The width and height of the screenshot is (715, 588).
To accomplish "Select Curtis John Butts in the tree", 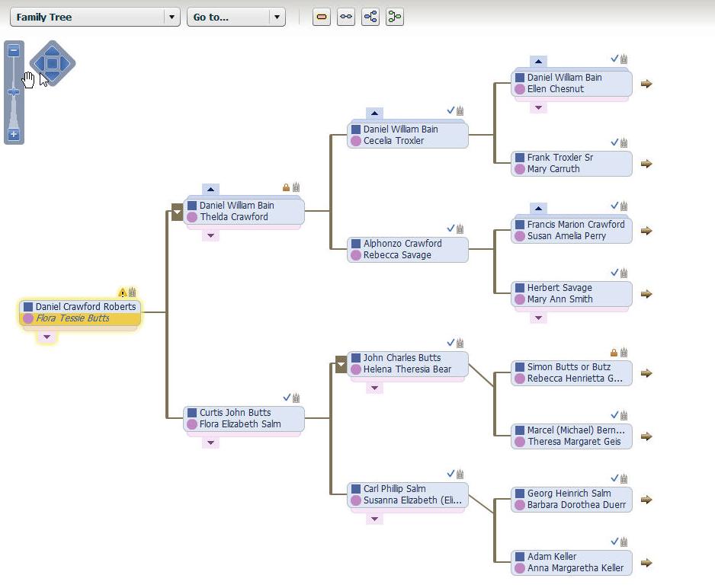I will click(235, 413).
